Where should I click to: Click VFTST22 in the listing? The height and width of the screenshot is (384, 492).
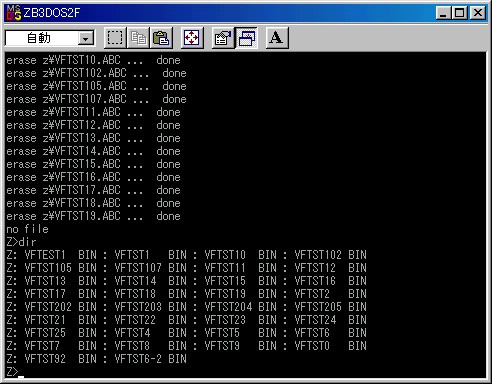coord(135,320)
